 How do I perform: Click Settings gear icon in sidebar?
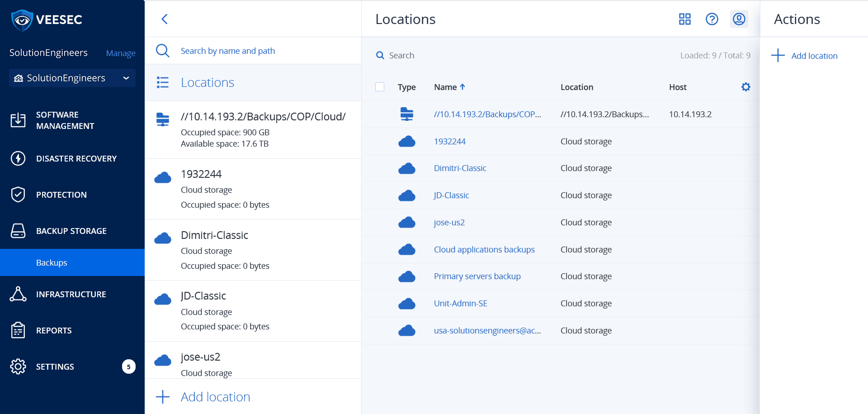[18, 366]
